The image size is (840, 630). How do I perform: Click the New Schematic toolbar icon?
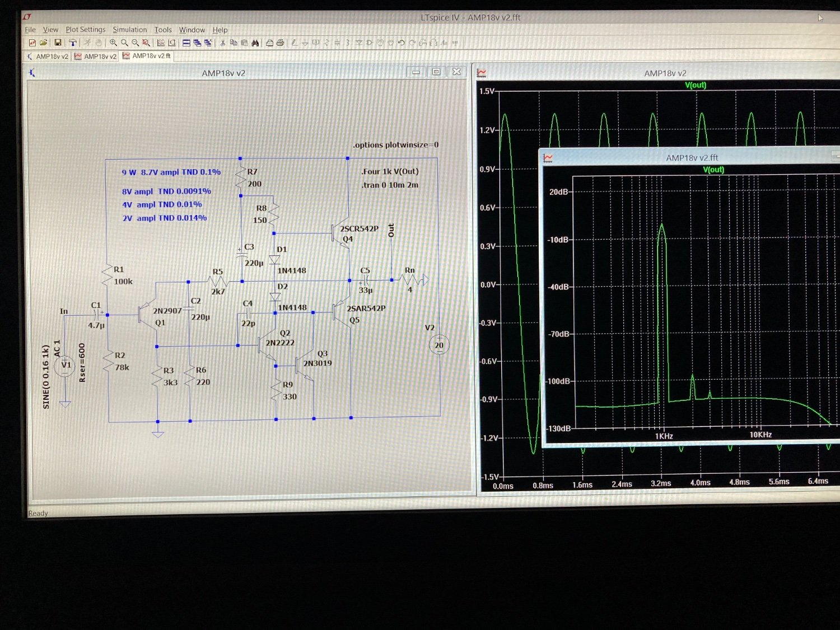(32, 43)
